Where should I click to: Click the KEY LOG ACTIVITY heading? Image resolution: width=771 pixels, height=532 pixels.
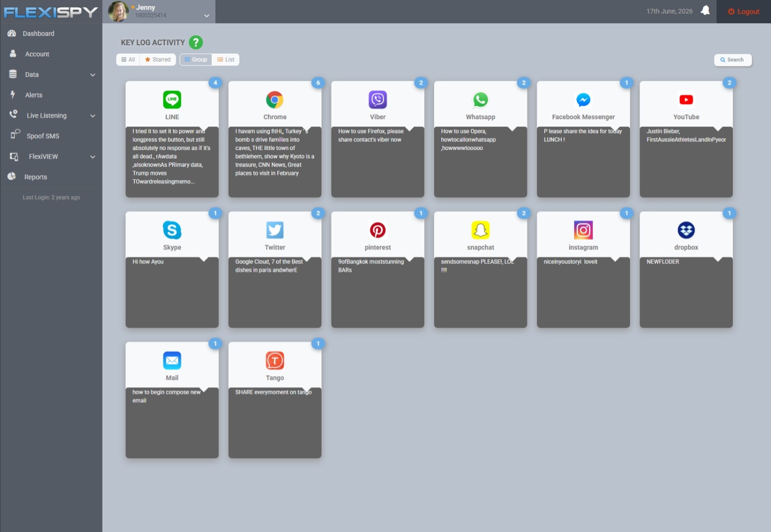(153, 43)
